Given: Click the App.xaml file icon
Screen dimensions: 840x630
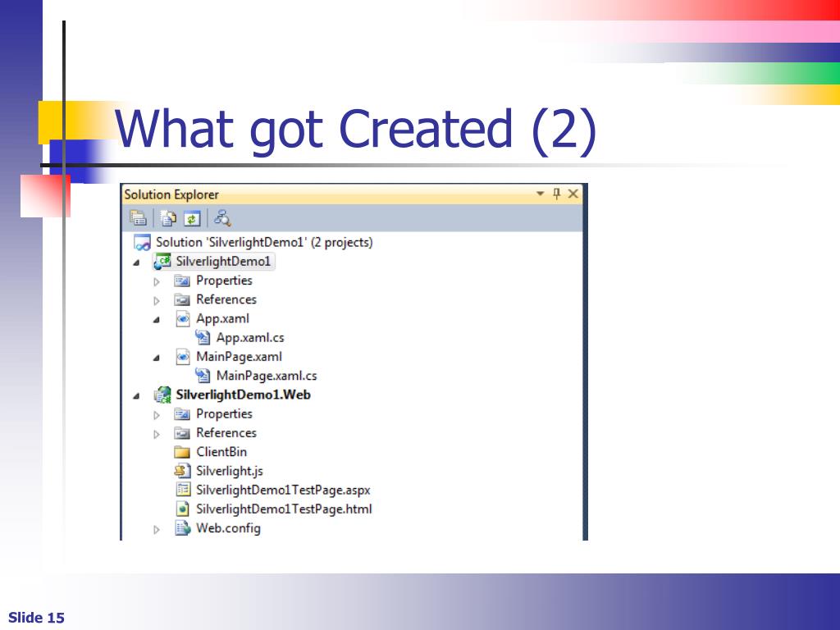Looking at the screenshot, I should (x=183, y=319).
